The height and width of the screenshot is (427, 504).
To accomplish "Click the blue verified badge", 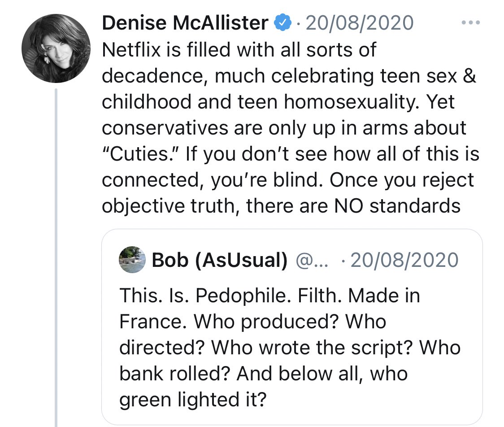I will (x=282, y=22).
